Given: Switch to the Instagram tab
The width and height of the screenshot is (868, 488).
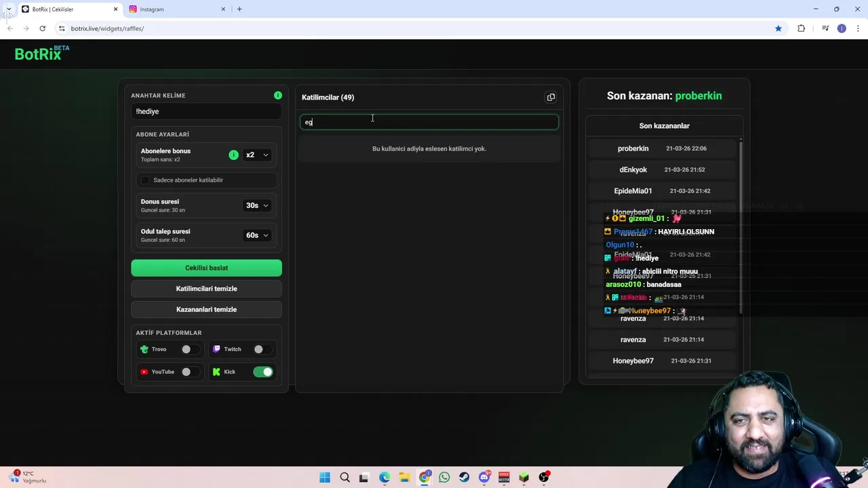Looking at the screenshot, I should click(178, 9).
